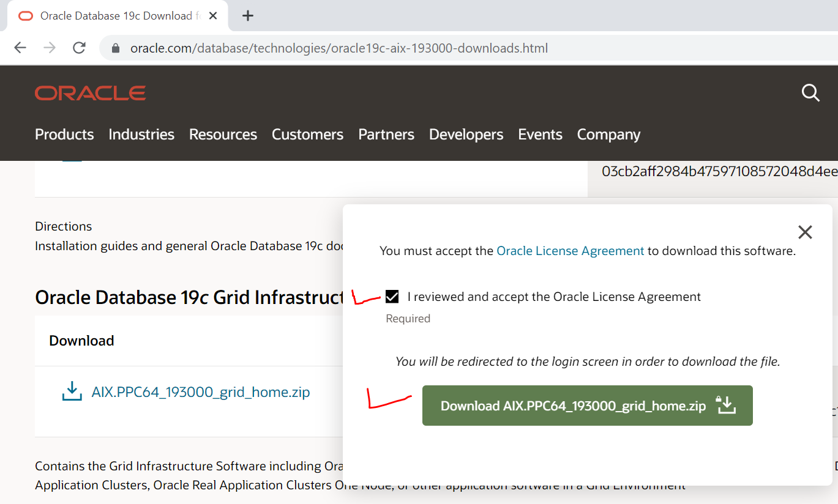The height and width of the screenshot is (504, 838).
Task: Click the checksum text 03cb2aff2984b4759
Action: point(719,171)
